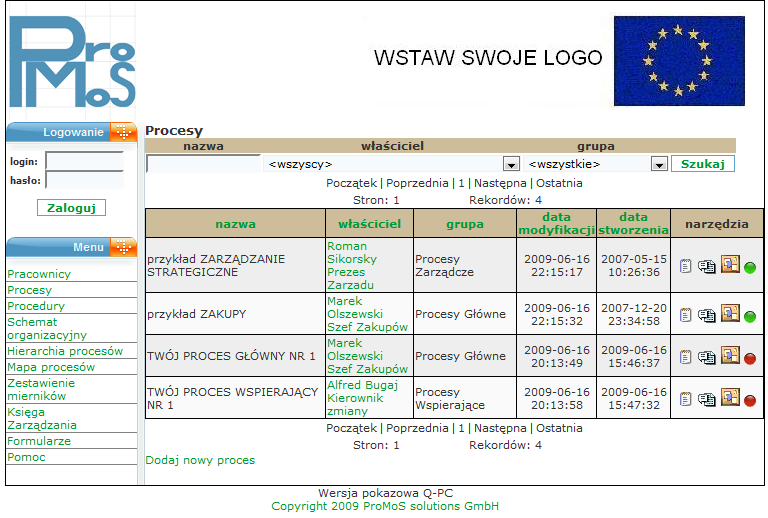Click bulletin board icon in TWÓJ PROCES GŁÓWNY row
The width and height of the screenshot is (768, 518).
[x=730, y=355]
